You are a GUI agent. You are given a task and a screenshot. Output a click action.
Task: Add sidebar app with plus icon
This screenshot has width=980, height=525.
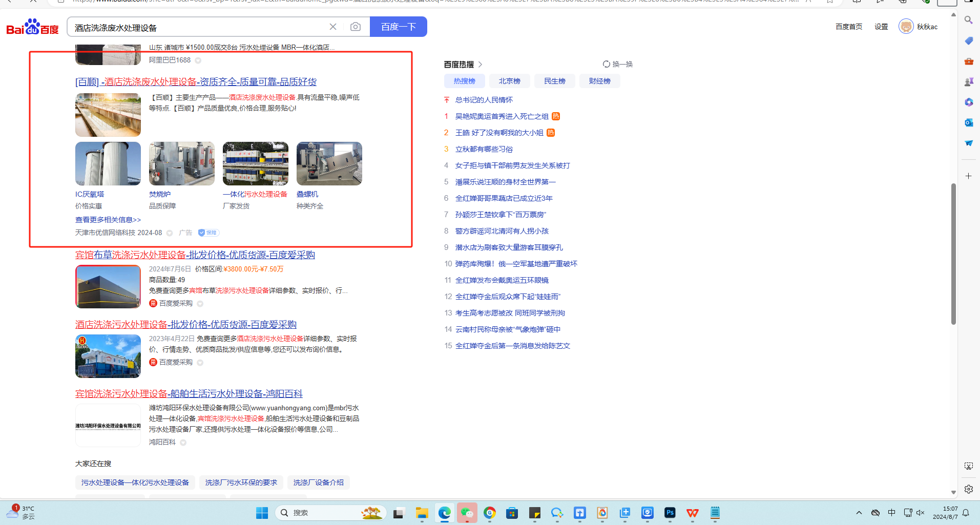coord(968,176)
